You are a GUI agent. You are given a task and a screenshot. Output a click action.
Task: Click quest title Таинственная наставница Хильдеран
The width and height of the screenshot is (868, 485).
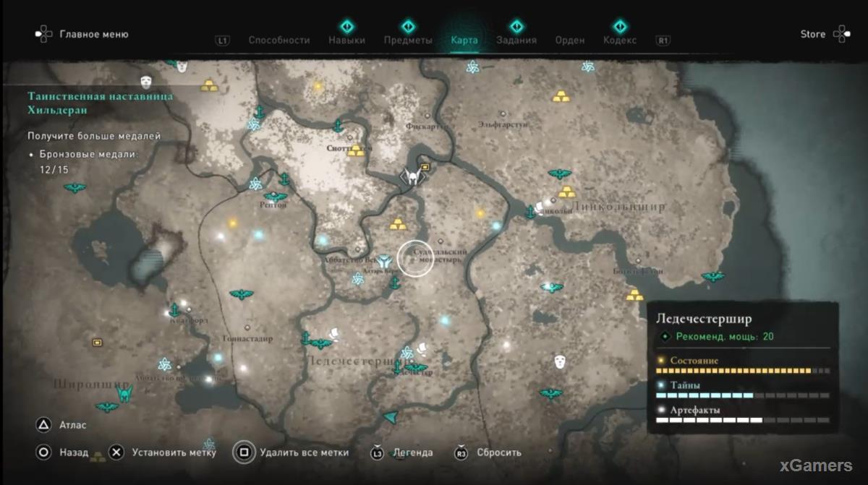pos(101,103)
